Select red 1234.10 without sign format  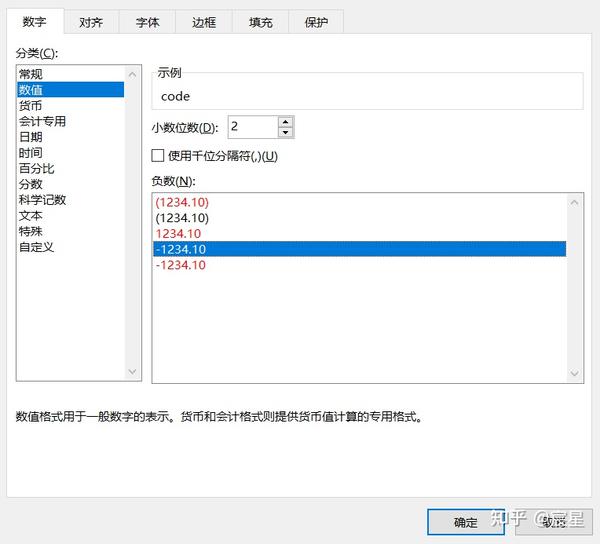point(359,233)
